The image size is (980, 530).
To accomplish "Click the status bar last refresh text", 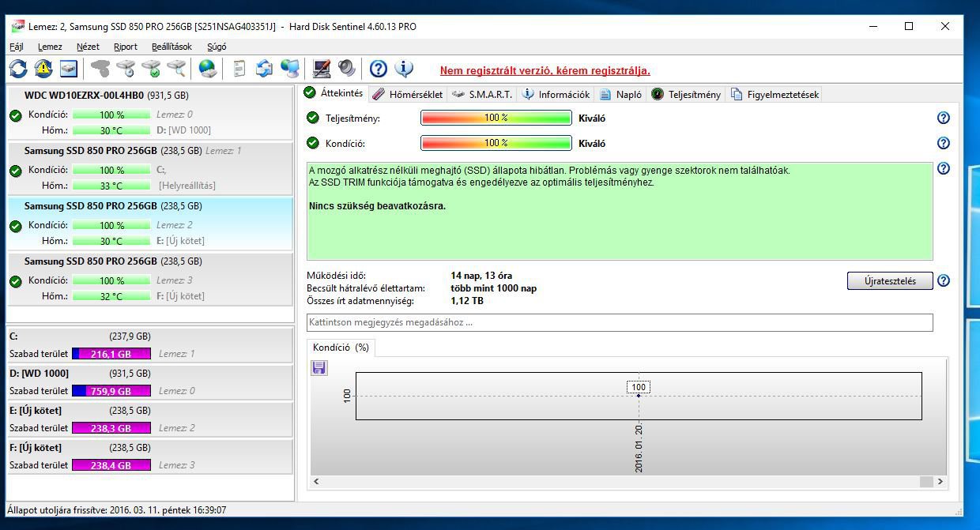I will tap(117, 510).
